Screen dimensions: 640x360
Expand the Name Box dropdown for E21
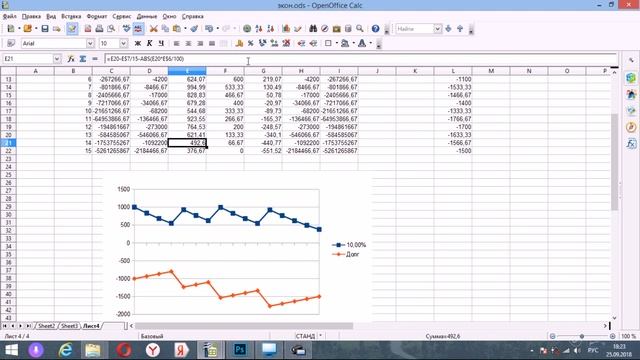(57, 59)
